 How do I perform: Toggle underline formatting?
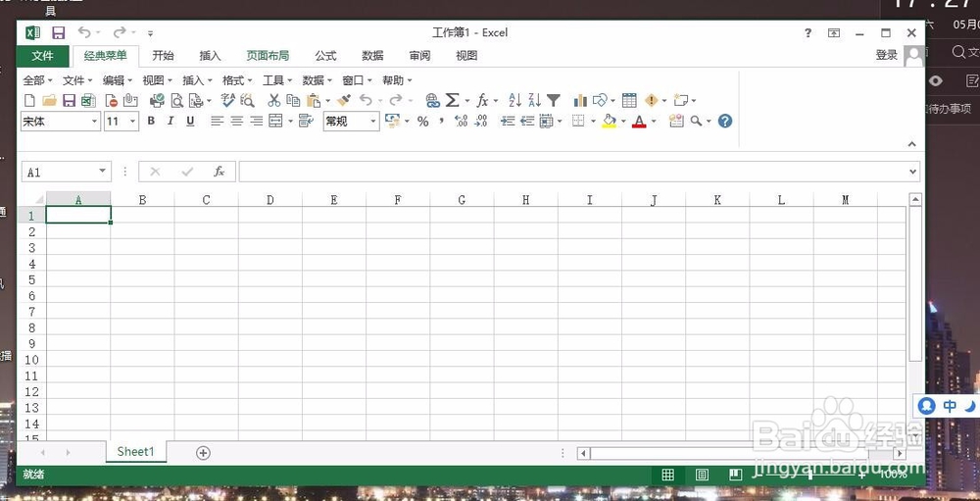coord(191,122)
